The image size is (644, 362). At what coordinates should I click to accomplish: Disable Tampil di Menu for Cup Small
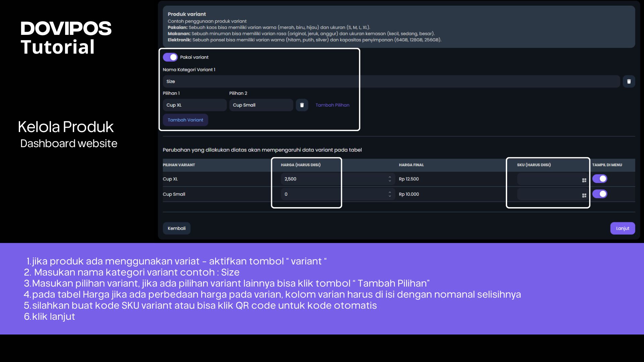coord(599,194)
